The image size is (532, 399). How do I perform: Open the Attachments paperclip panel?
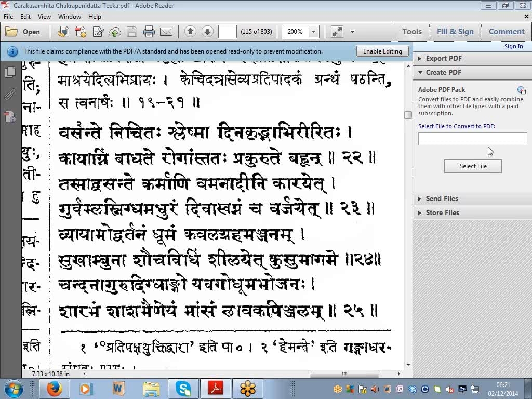pyautogui.click(x=10, y=95)
